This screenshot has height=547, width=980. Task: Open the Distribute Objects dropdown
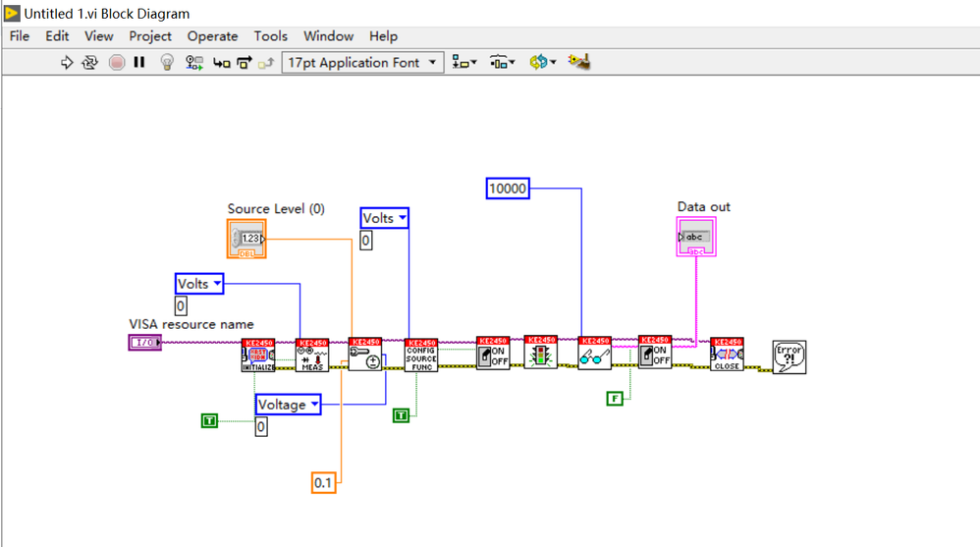(503, 63)
